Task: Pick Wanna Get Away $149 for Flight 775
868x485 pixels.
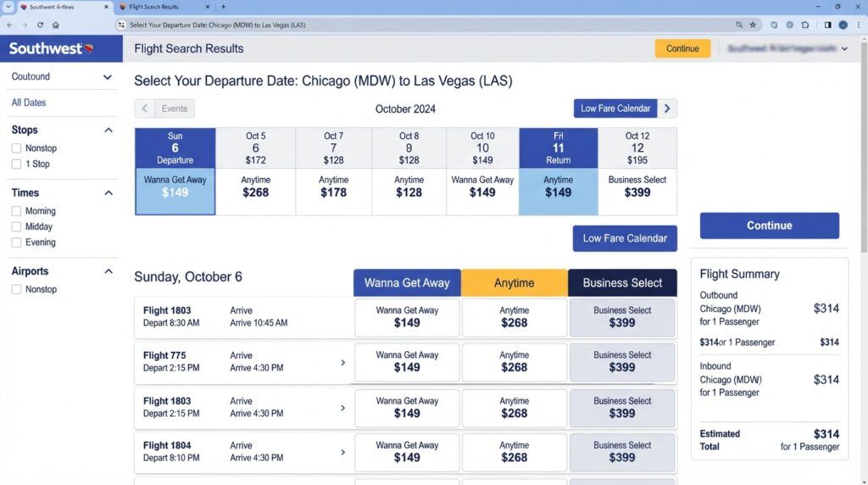Action: [407, 362]
